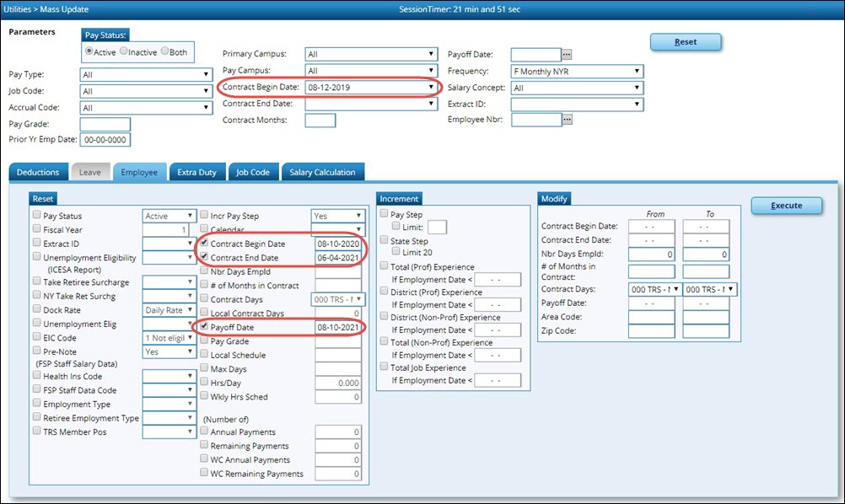The image size is (845, 504).
Task: Select the Both pay status option
Action: (x=164, y=51)
